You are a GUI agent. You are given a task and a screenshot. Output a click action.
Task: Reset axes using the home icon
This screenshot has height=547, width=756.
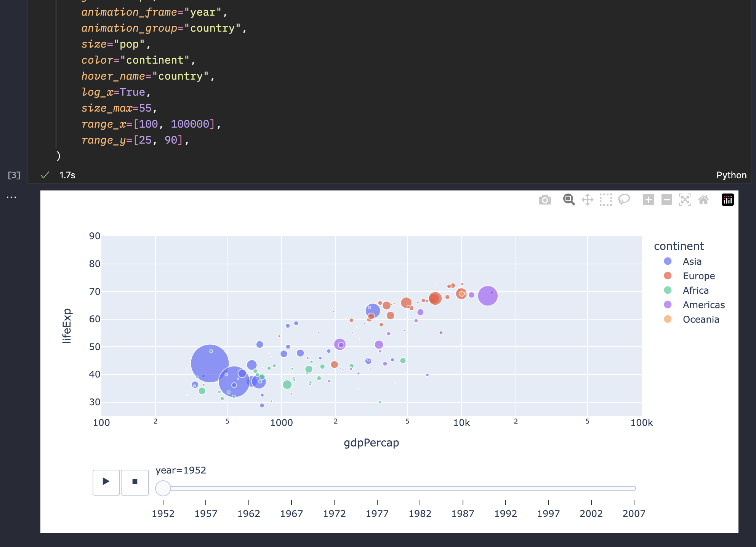pos(703,200)
